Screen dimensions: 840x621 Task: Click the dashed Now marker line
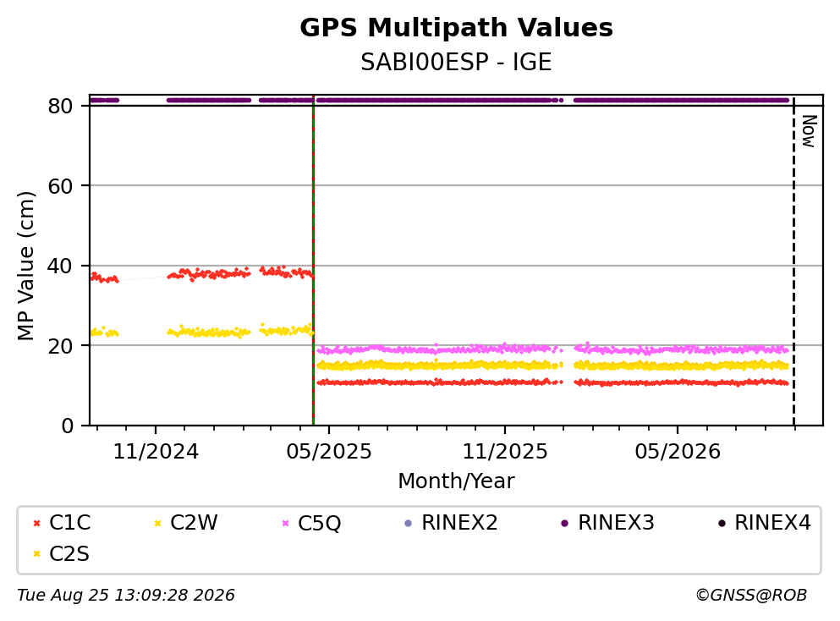click(x=793, y=262)
